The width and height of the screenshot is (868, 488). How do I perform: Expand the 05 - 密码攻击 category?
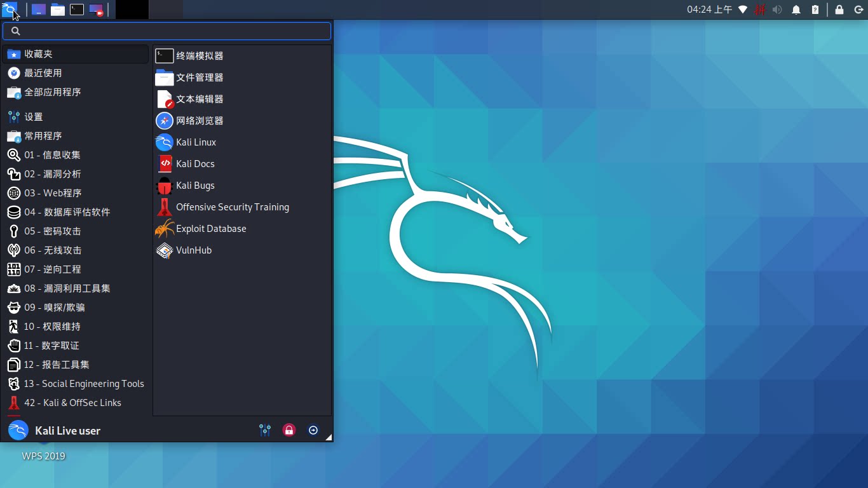coord(52,231)
